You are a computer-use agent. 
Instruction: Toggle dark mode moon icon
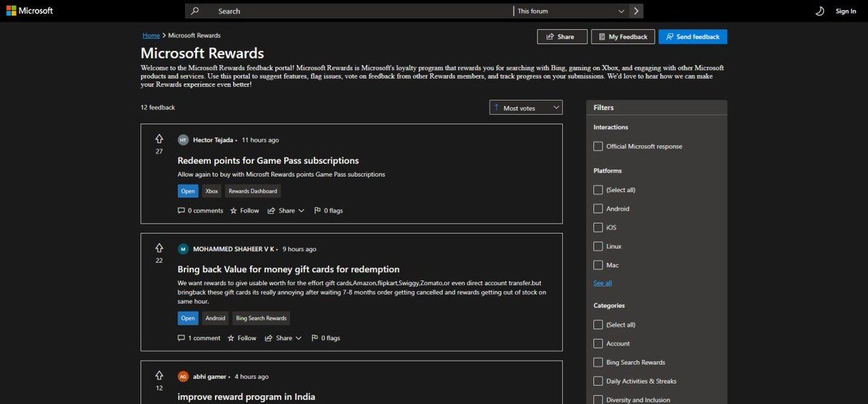820,11
